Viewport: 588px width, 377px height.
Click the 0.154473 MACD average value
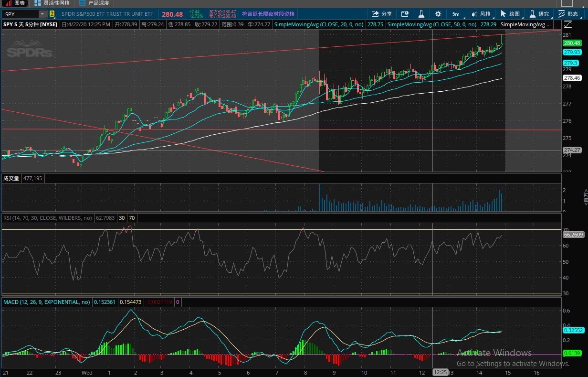pos(130,302)
